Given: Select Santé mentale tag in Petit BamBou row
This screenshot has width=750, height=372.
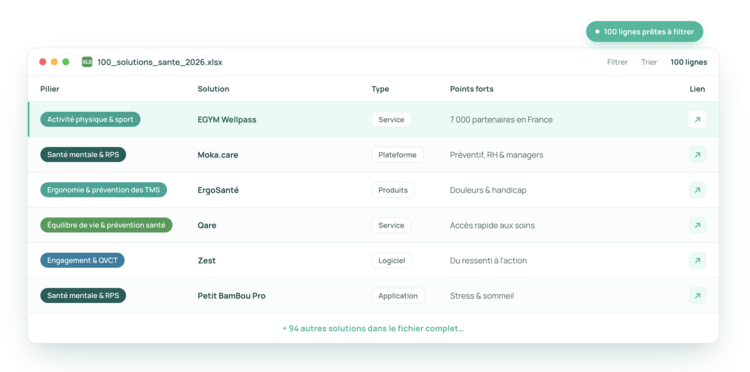Looking at the screenshot, I should coord(83,295).
